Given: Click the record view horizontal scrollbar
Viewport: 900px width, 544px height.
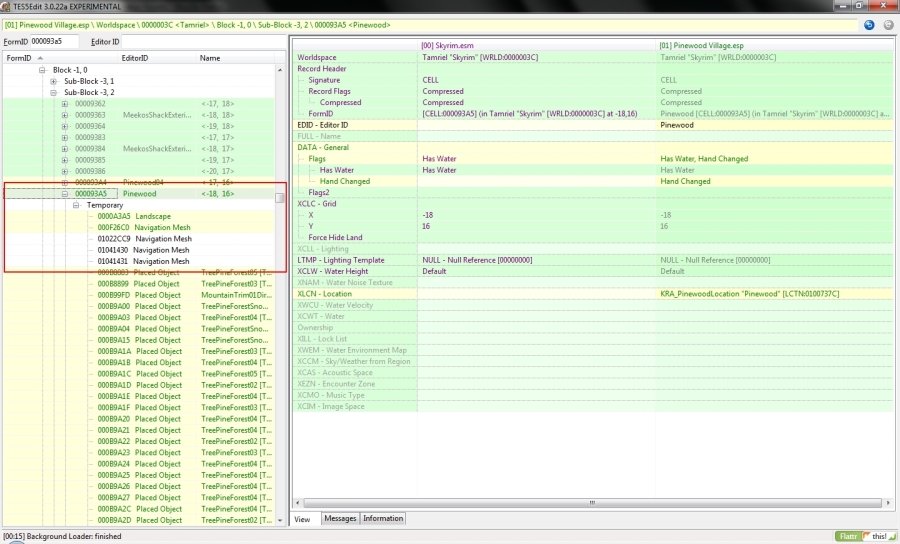Looking at the screenshot, I should [x=592, y=503].
